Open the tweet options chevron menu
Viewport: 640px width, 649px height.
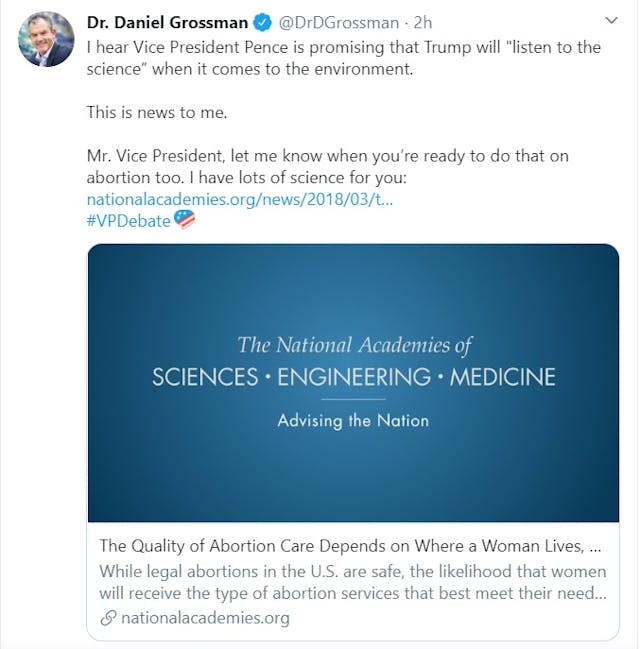(611, 21)
